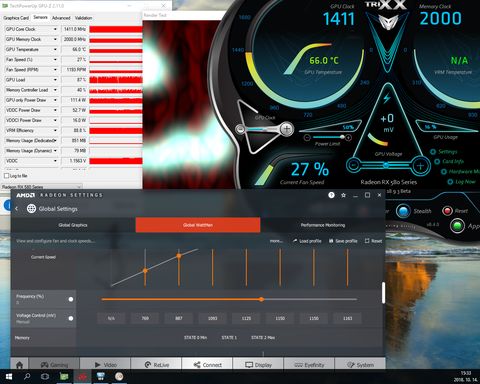Screen dimensions: 480x384
Task: Click the GPU Clock plus button in TriXX
Action: click(286, 129)
